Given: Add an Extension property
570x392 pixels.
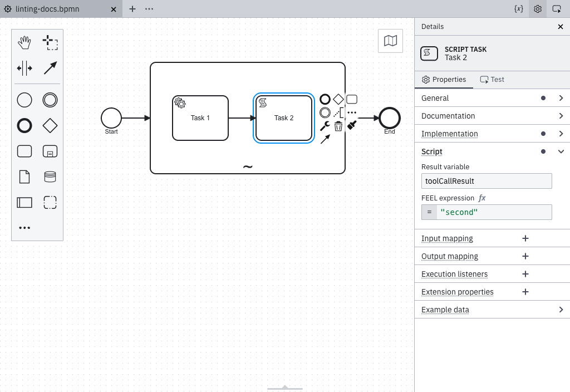Looking at the screenshot, I should [x=525, y=292].
